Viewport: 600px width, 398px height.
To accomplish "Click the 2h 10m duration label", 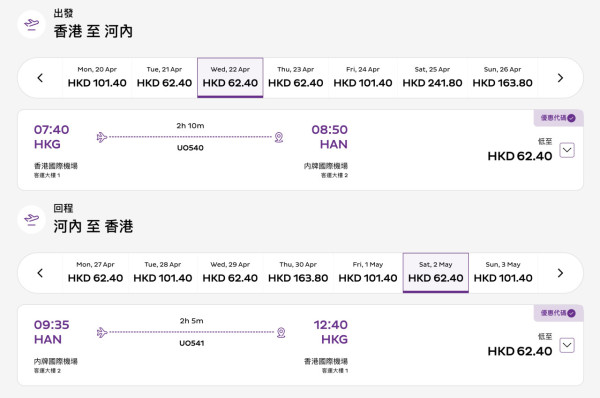I will tap(190, 126).
